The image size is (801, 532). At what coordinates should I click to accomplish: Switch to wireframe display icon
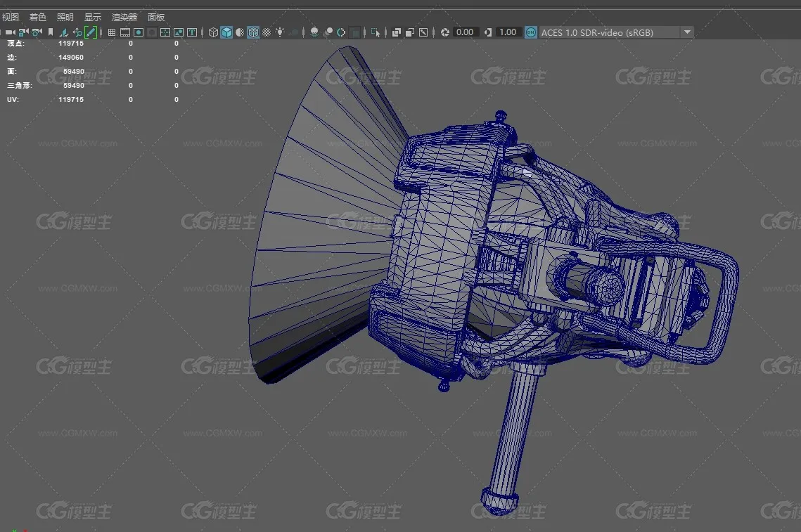(x=214, y=32)
